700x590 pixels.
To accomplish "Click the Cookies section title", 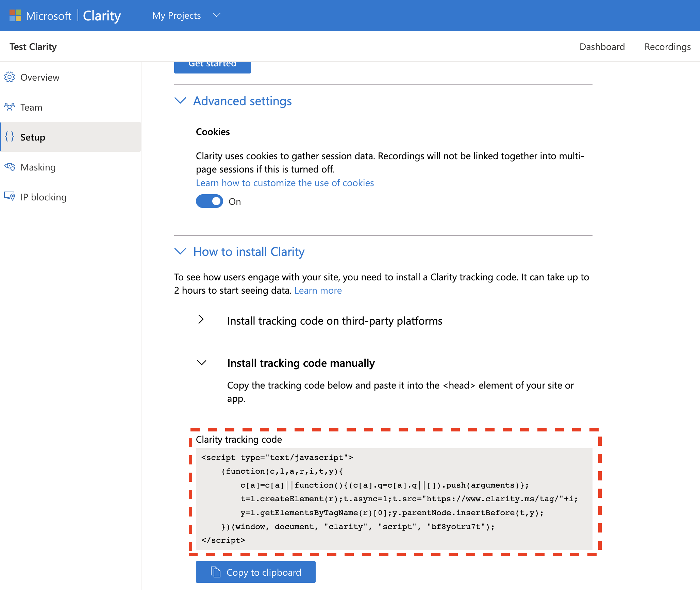I will (213, 132).
